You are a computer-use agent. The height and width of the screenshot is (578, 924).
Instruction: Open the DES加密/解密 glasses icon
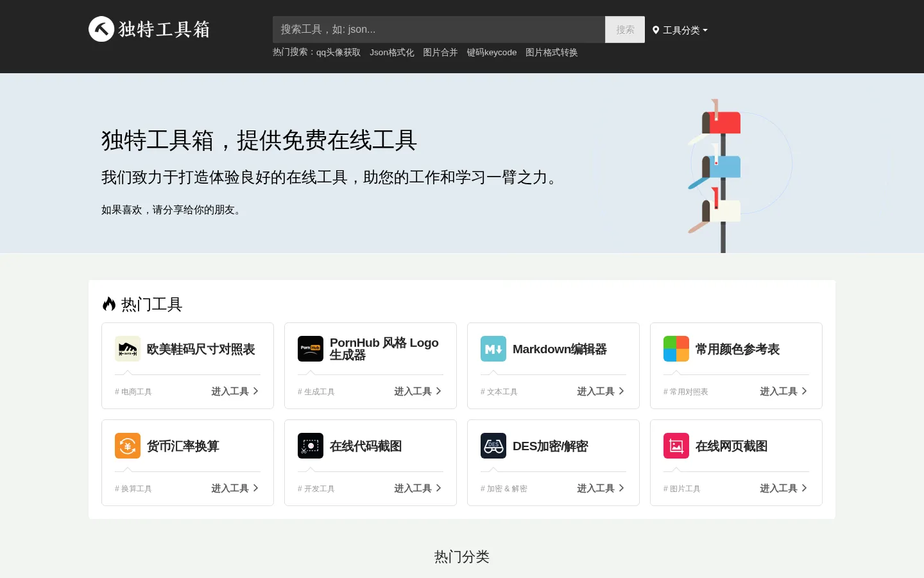tap(493, 446)
